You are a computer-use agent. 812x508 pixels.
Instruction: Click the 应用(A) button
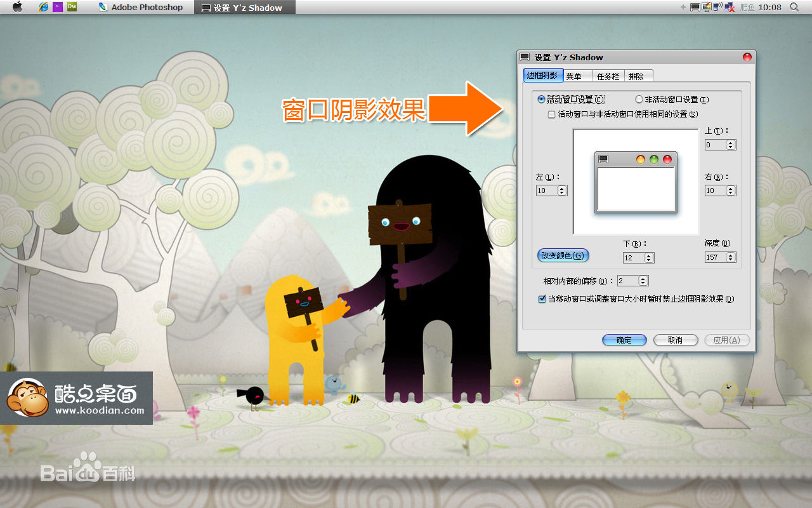[x=727, y=340]
